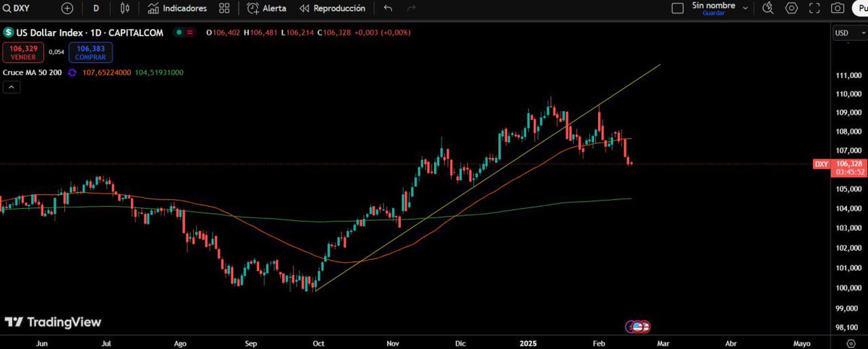Click the 2025 label on the time axis
This screenshot has height=349, width=868.
(529, 342)
